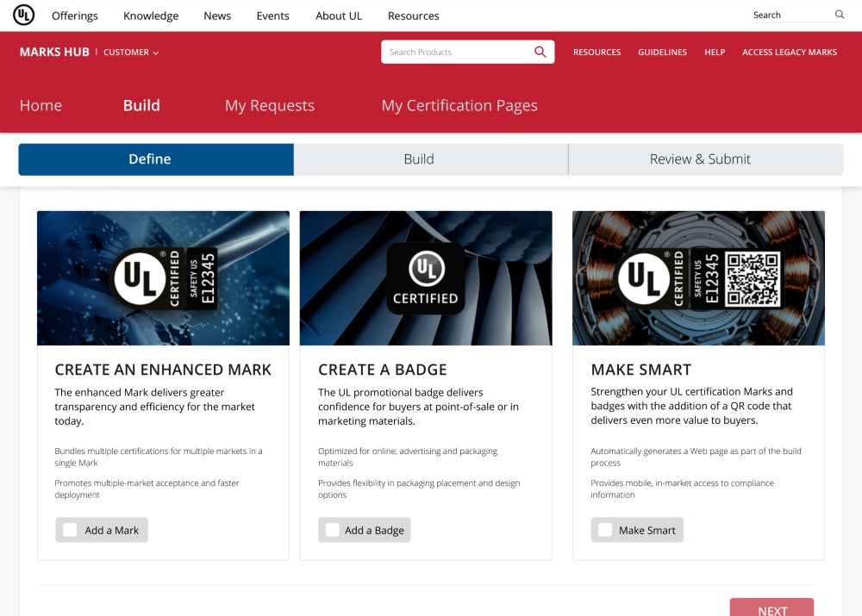Open the Knowledge menu
The height and width of the screenshot is (616, 862).
pyautogui.click(x=151, y=16)
